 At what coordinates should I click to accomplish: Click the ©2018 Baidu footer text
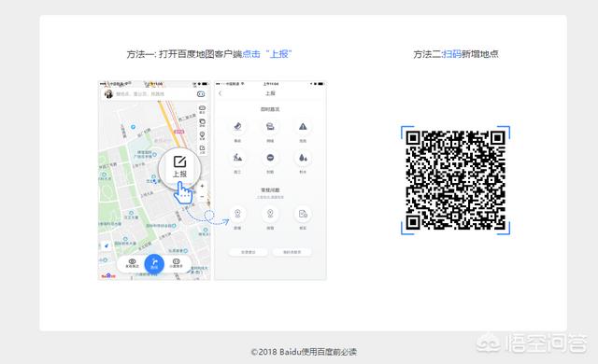[x=277, y=352]
